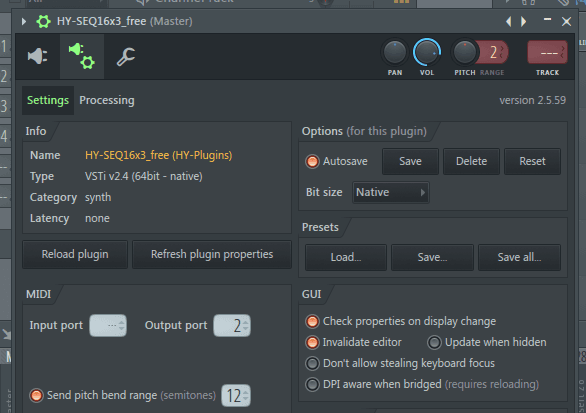
Task: Select the Settings tab
Action: 48,100
